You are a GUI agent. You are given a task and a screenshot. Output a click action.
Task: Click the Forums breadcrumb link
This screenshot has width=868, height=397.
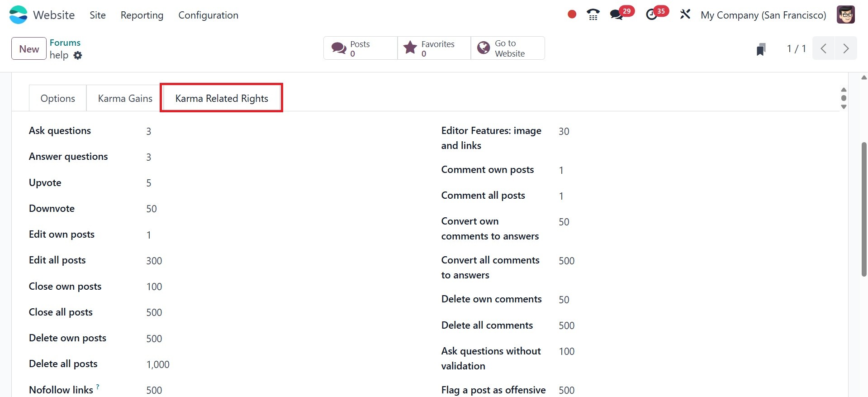(65, 43)
